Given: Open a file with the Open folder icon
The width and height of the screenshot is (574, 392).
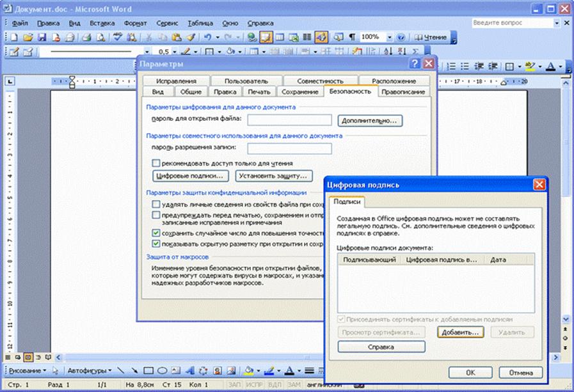Looking at the screenshot, I should (28, 37).
